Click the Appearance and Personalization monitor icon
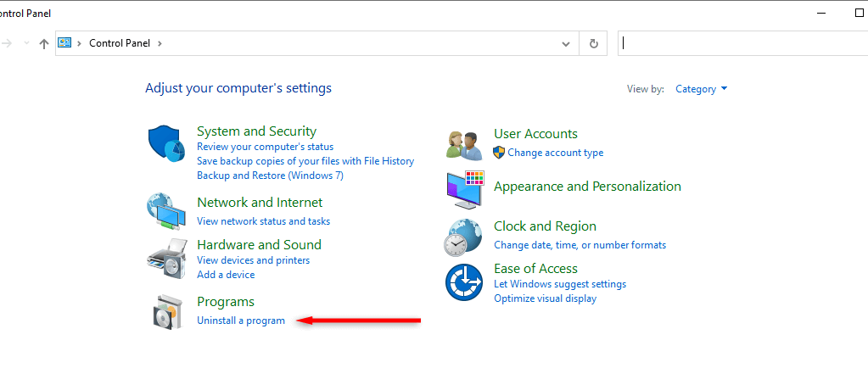The height and width of the screenshot is (368, 868). 464,189
